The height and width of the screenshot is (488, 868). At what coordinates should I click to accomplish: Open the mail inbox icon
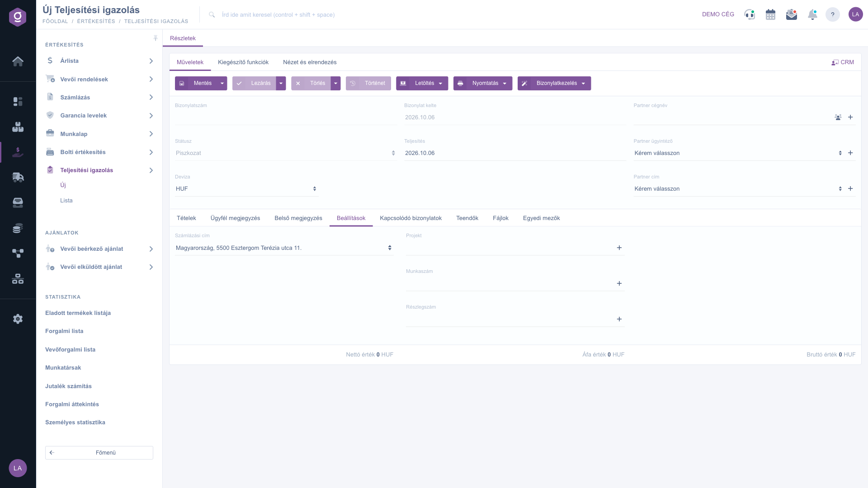(x=792, y=14)
